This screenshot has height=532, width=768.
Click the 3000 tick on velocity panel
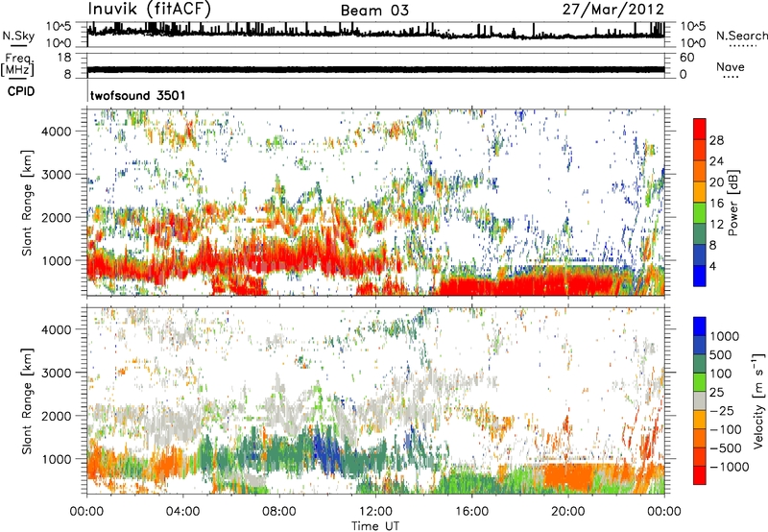click(x=57, y=373)
